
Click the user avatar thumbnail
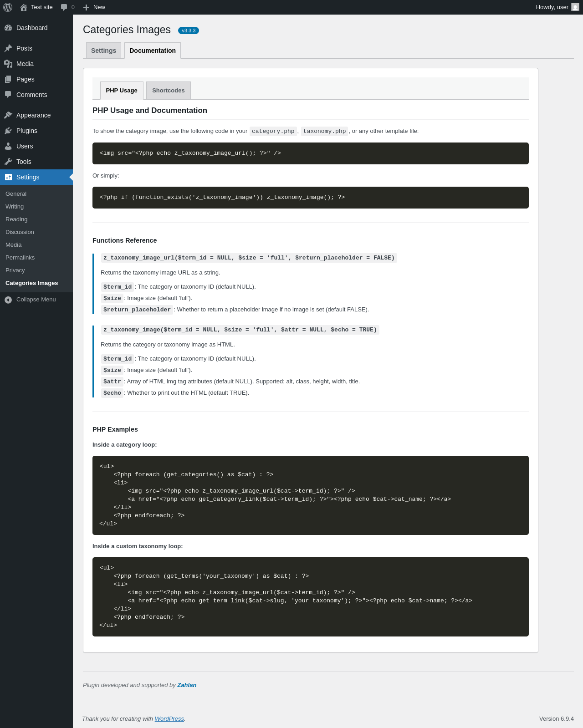pyautogui.click(x=575, y=7)
